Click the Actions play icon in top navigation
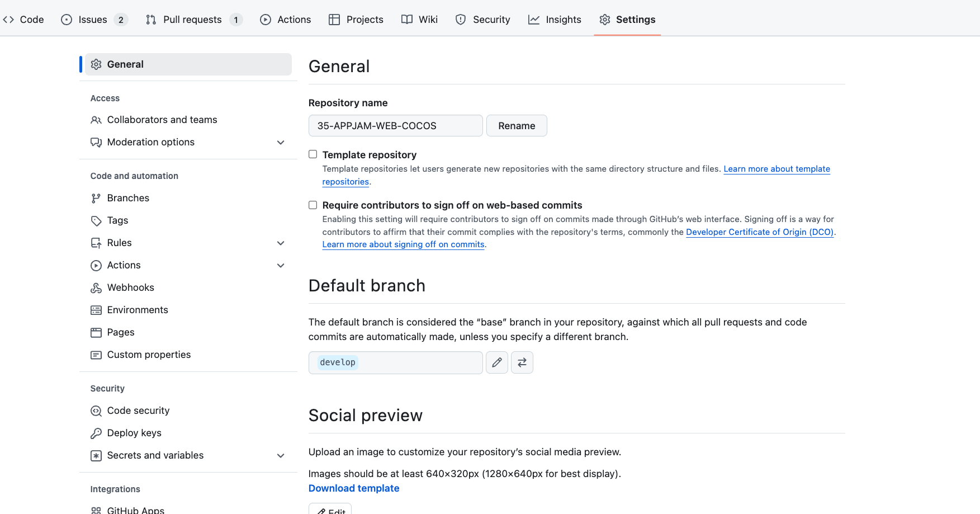Screen dimensions: 980x514 [266, 20]
